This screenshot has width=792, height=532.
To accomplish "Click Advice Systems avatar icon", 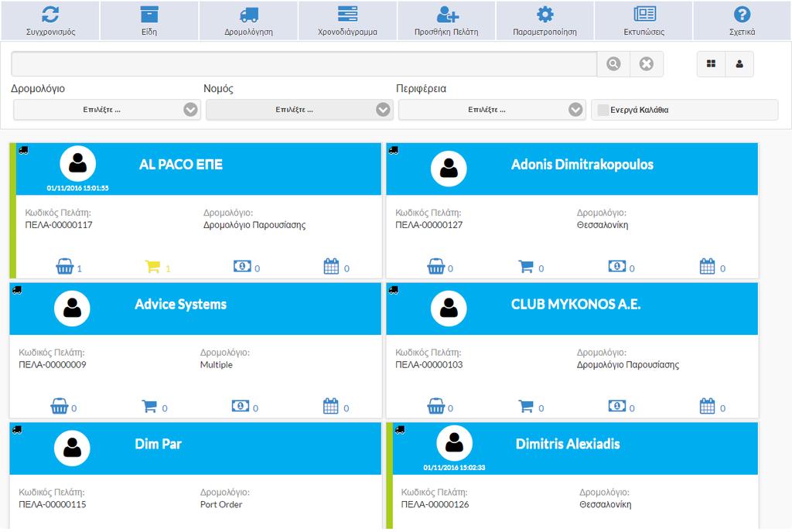I will (72, 309).
